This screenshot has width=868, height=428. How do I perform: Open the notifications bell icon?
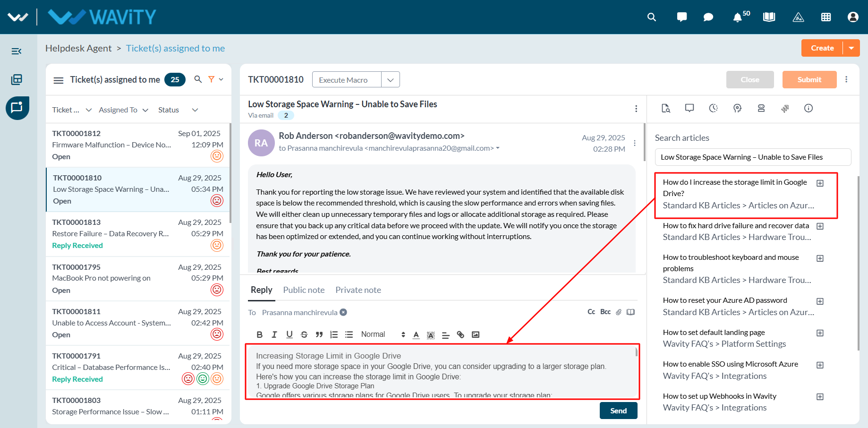point(738,17)
